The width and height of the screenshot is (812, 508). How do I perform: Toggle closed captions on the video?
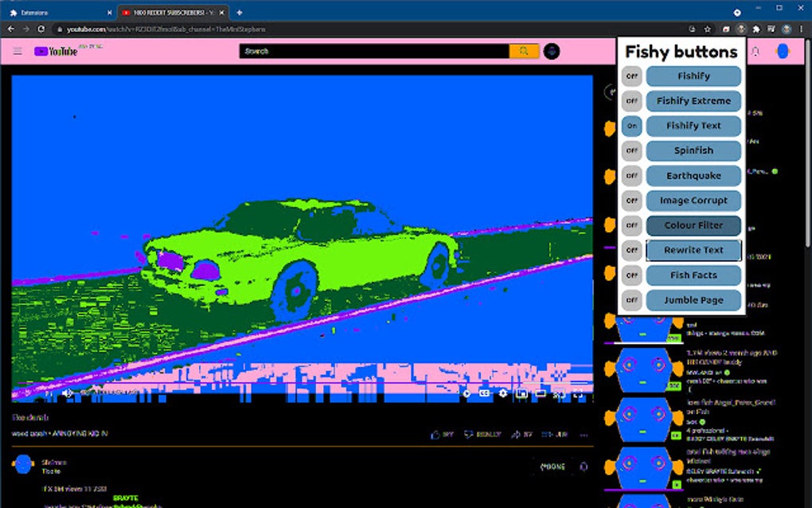point(484,393)
